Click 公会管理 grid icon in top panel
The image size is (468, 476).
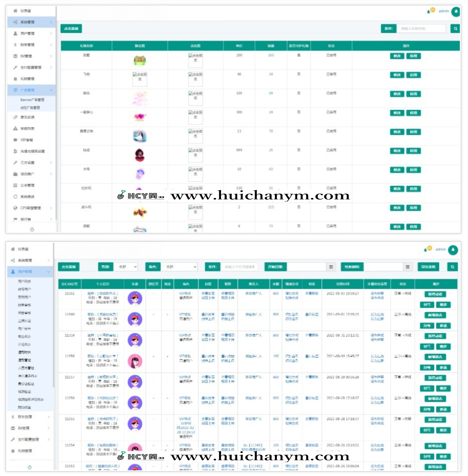15,185
